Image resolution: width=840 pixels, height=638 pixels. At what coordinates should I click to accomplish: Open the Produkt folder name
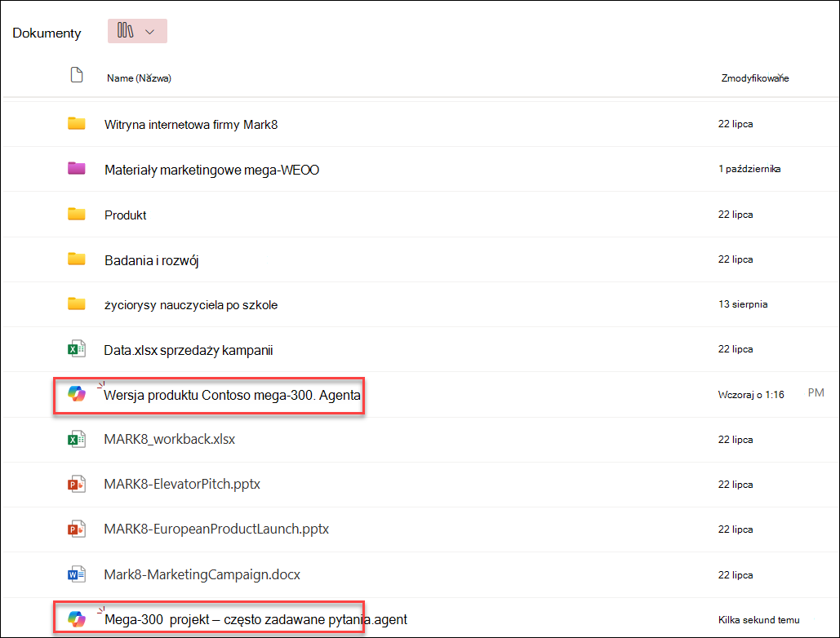click(126, 215)
